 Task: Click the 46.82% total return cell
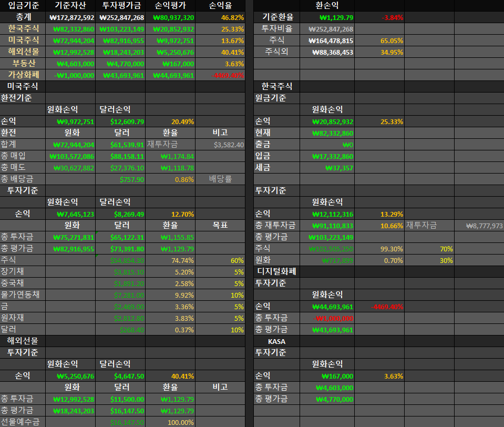[x=220, y=17]
